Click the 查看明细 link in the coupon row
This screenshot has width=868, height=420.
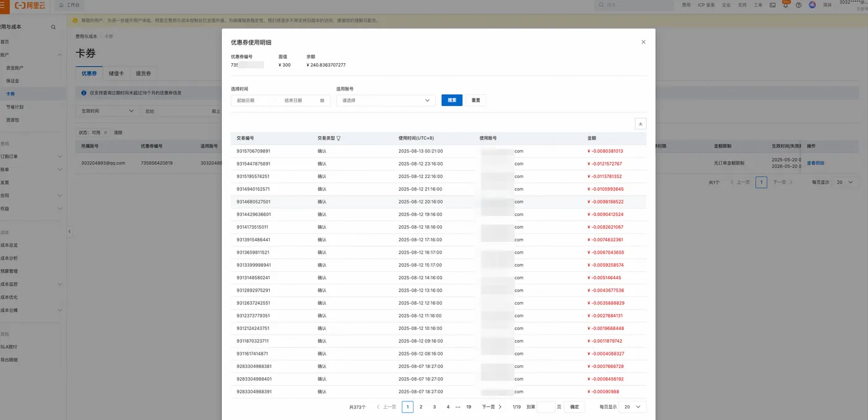815,163
